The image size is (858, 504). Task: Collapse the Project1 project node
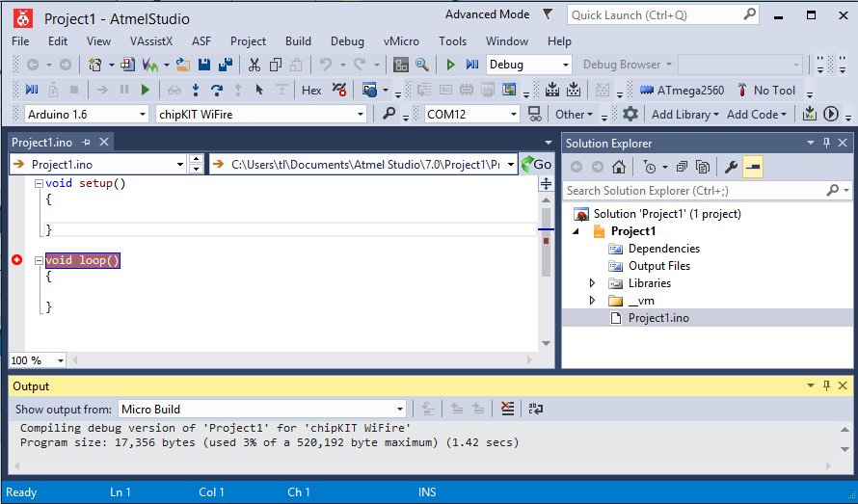tap(576, 231)
